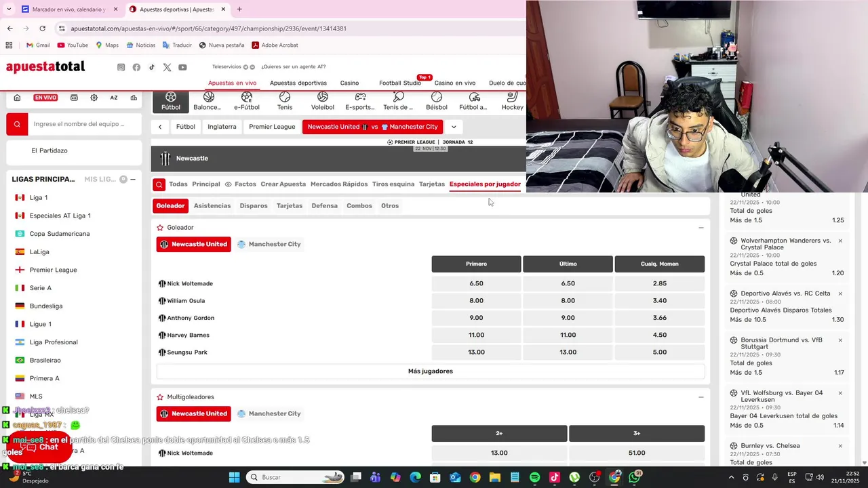Select the Hockey sport icon

[513, 102]
